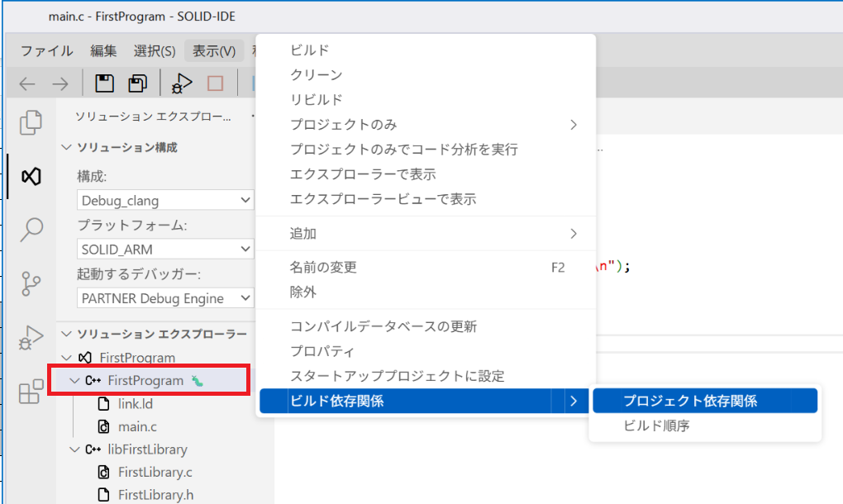
Task: Open the プラットフォーム dropdown showing SOLID_ARM
Action: tap(164, 250)
